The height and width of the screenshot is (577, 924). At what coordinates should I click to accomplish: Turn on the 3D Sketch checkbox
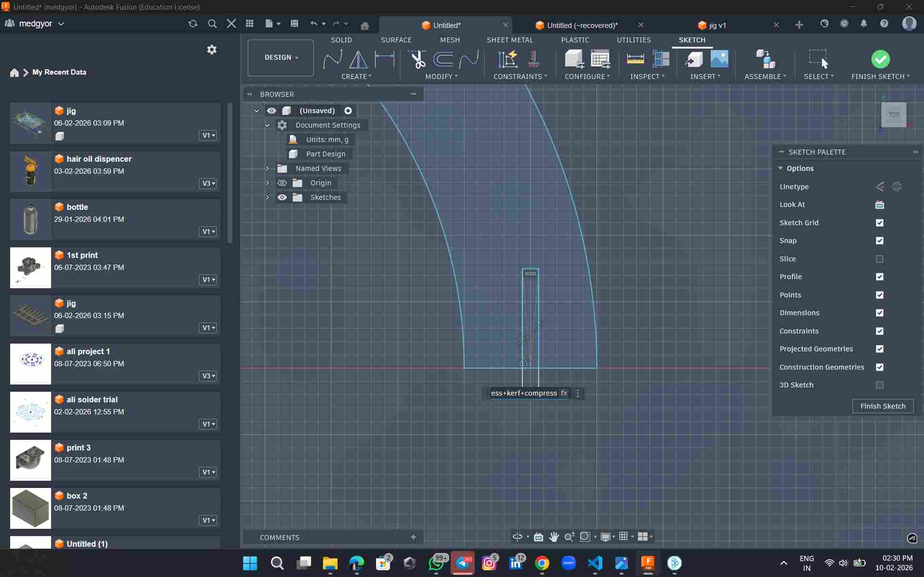pos(879,385)
